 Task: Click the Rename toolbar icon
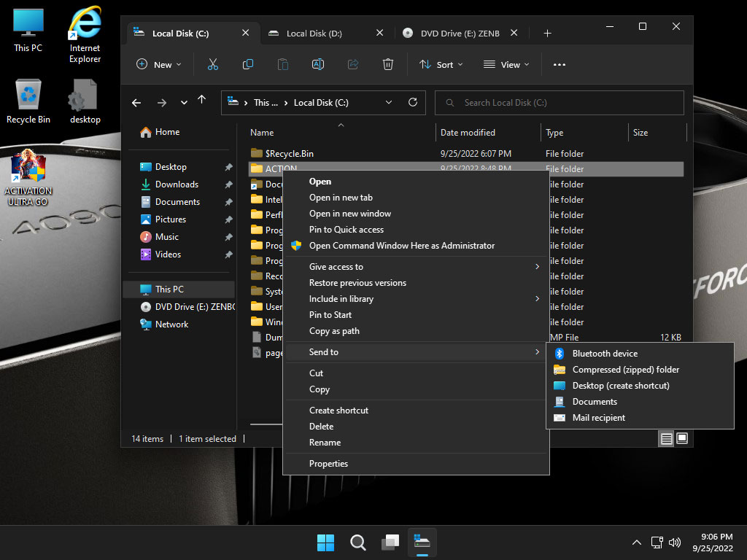point(318,64)
